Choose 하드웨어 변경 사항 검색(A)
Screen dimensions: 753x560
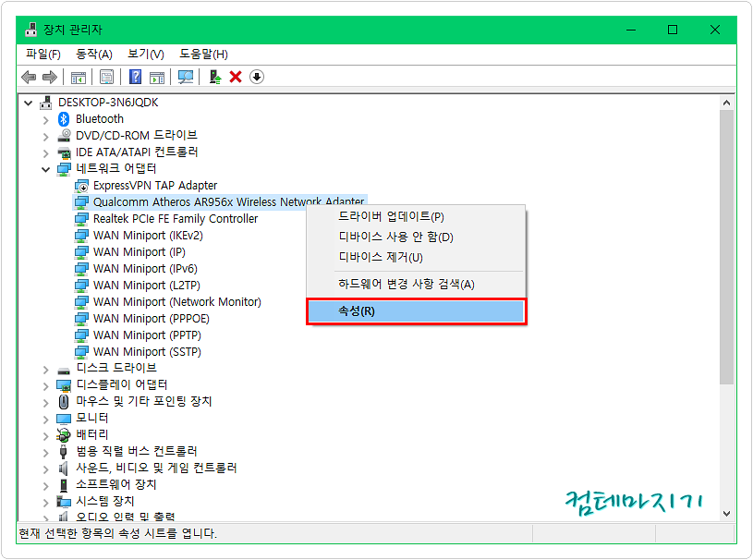coord(416,285)
